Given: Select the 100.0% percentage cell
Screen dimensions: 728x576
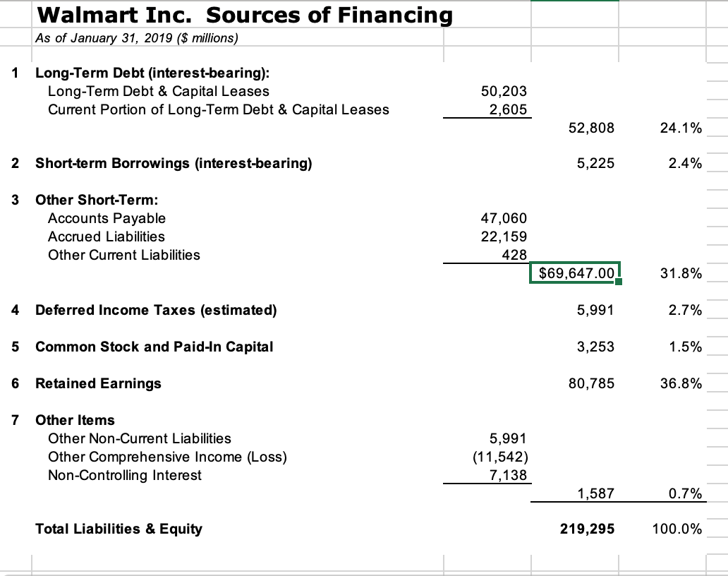Looking at the screenshot, I should click(x=677, y=529).
